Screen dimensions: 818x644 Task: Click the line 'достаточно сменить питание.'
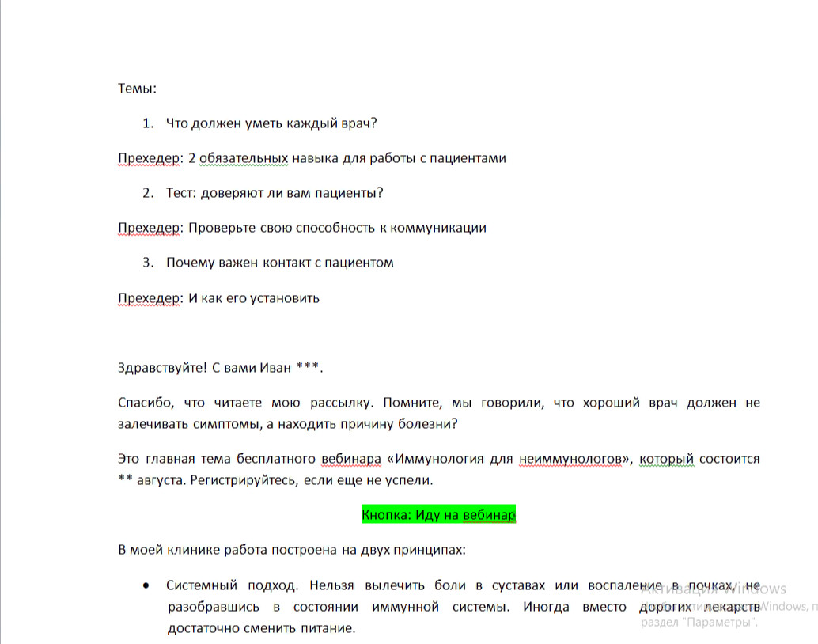[261, 628]
